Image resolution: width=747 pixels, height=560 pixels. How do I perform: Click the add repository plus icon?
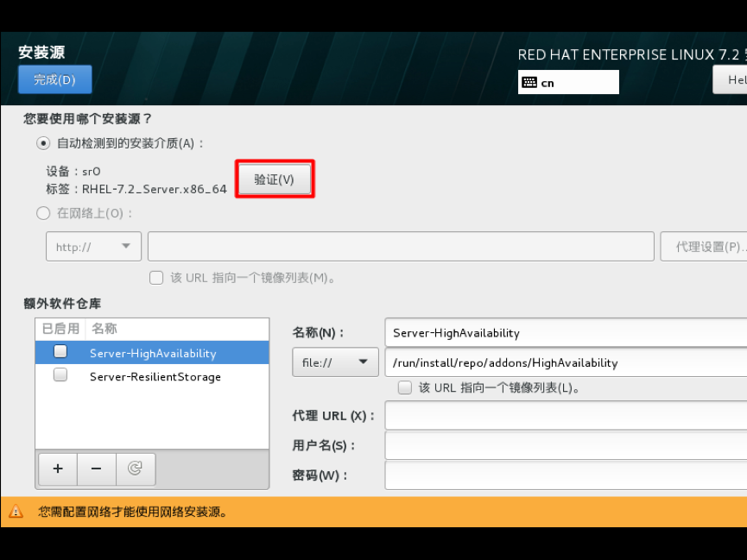[58, 469]
